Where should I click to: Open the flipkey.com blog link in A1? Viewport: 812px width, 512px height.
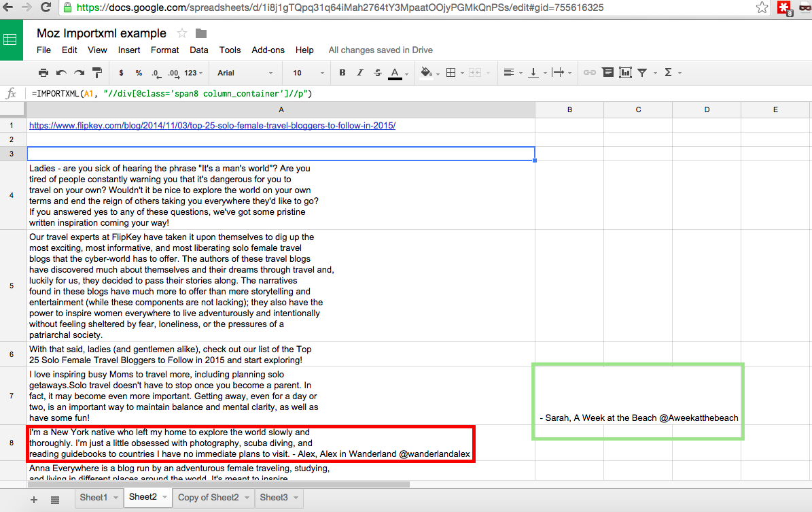(212, 126)
